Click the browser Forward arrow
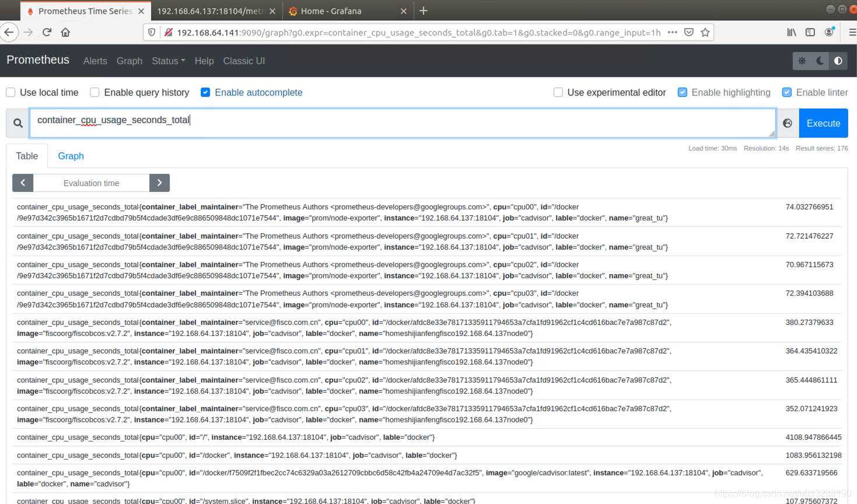857x504 pixels. point(28,32)
